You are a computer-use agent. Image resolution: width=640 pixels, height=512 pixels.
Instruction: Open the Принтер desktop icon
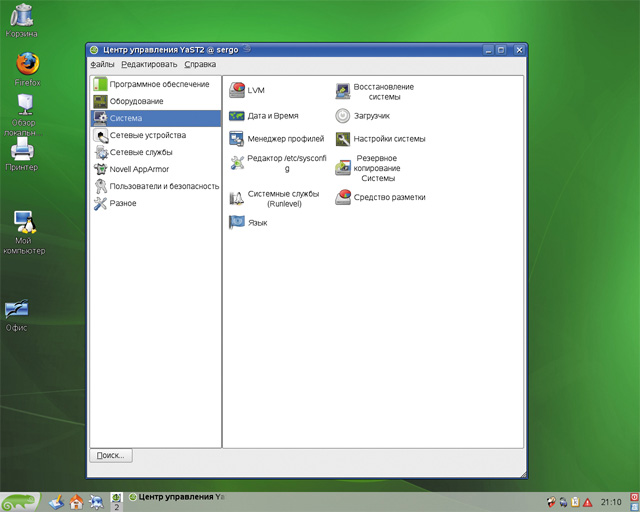[x=22, y=154]
